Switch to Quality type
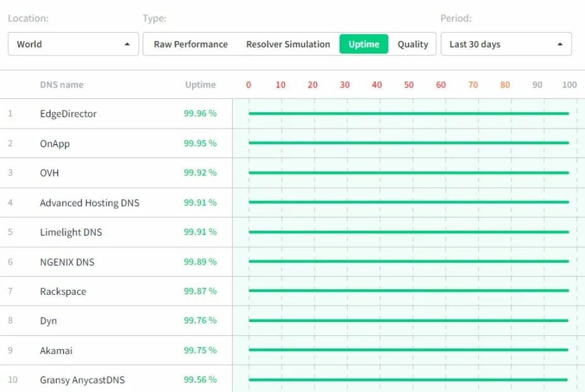Image resolution: width=585 pixels, height=392 pixels. coord(413,44)
